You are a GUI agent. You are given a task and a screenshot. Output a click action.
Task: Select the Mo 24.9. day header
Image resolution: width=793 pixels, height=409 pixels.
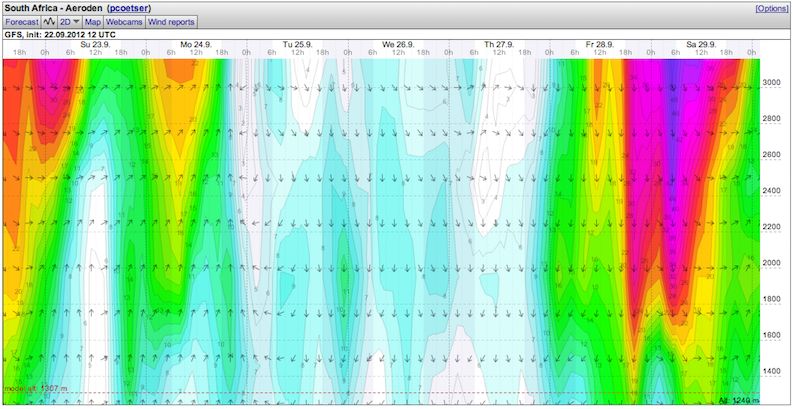pyautogui.click(x=196, y=44)
